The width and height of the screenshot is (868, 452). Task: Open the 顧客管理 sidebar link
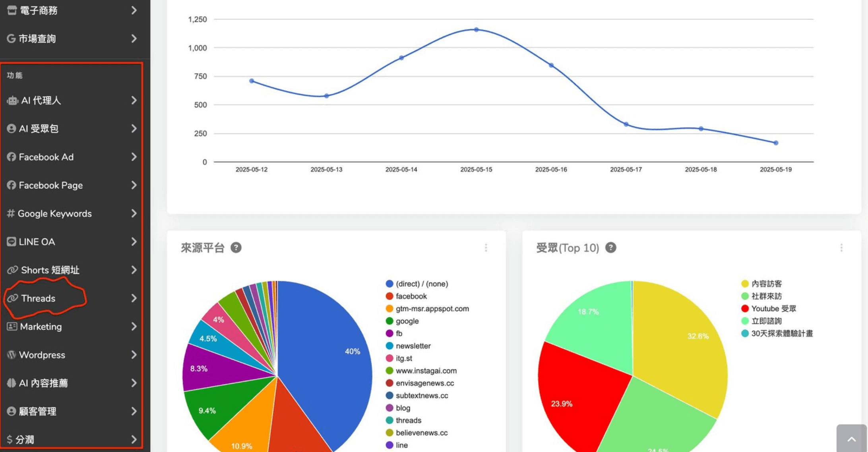coord(37,411)
